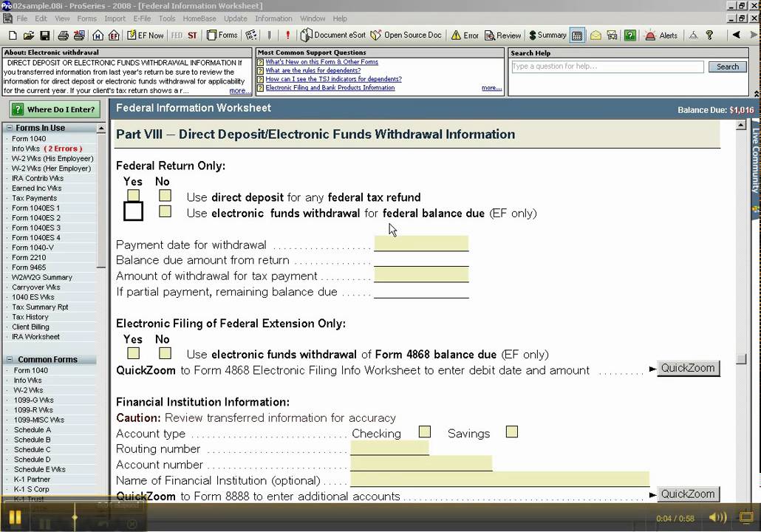The width and height of the screenshot is (761, 532).
Task: Save the return with the floppy disk icon
Action: pos(44,35)
